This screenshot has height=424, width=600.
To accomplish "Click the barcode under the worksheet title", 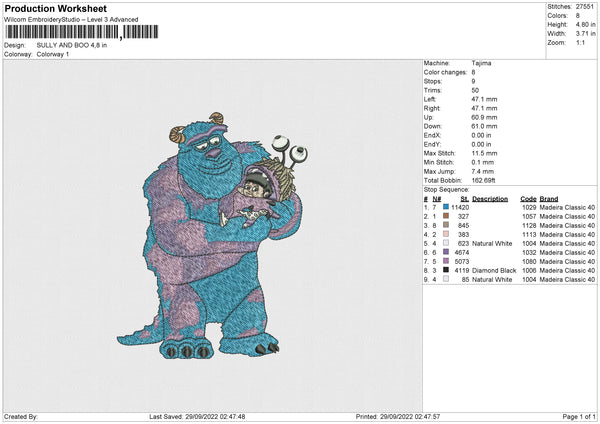I will click(82, 32).
